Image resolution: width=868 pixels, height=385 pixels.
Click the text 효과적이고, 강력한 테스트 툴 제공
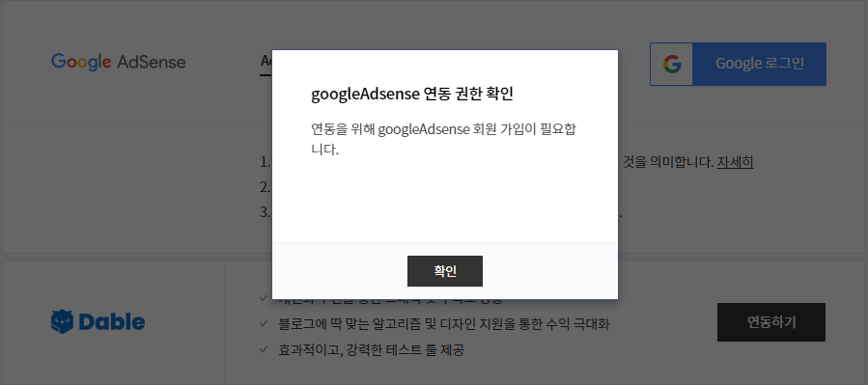point(371,350)
